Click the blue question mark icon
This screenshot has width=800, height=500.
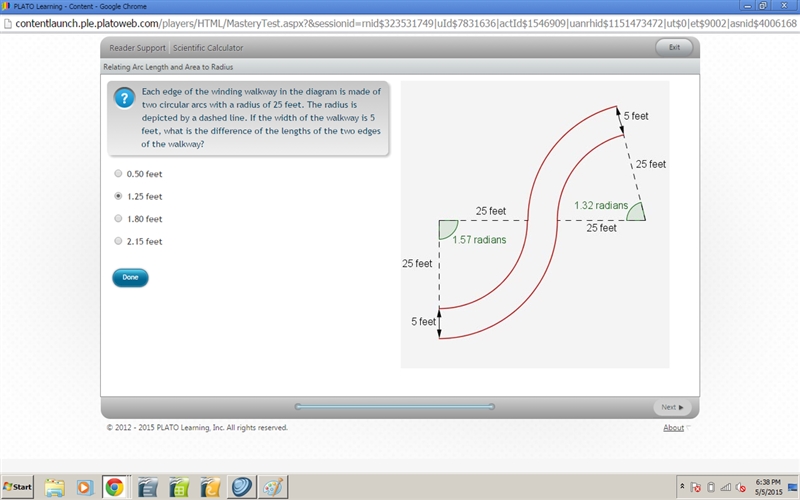tap(124, 98)
